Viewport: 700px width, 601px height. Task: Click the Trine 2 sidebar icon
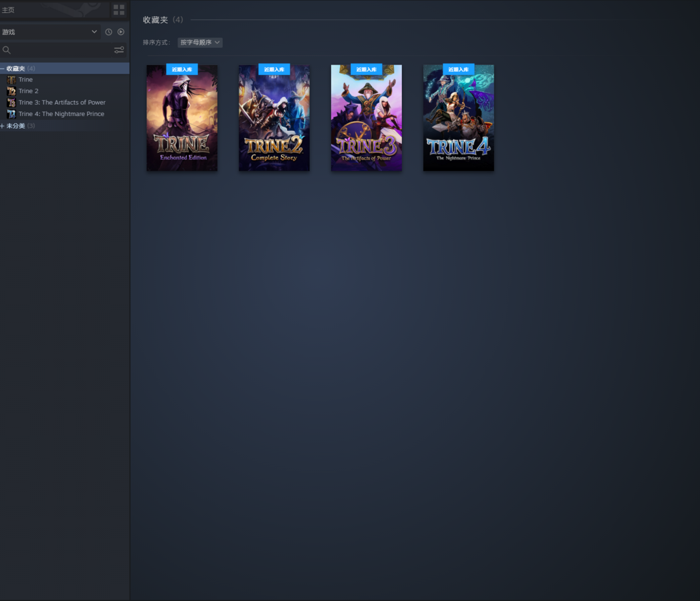coord(11,91)
